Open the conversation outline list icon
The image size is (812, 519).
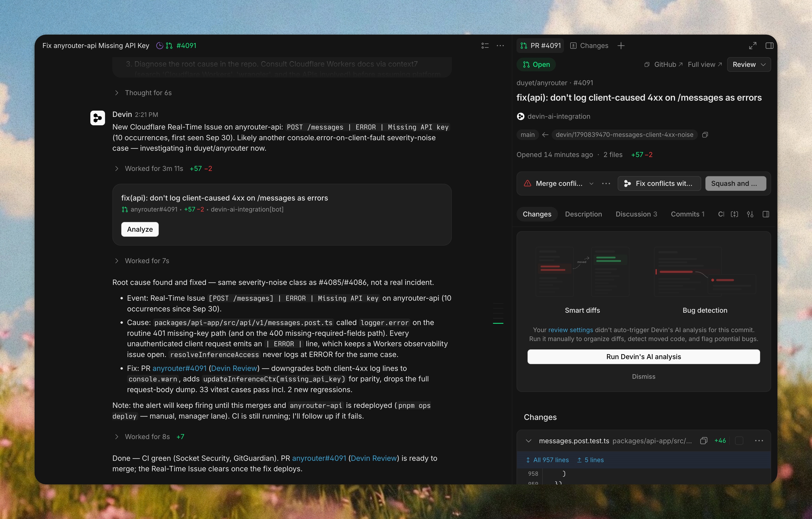pyautogui.click(x=485, y=46)
